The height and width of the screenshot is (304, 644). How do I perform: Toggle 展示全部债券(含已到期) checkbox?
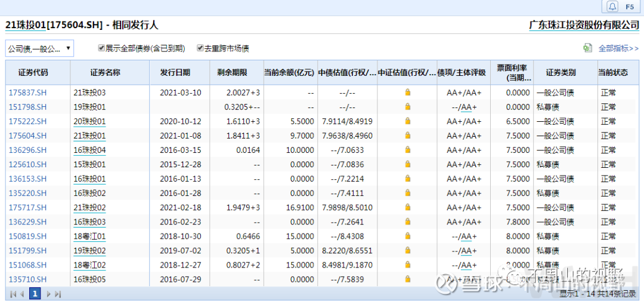(x=101, y=48)
